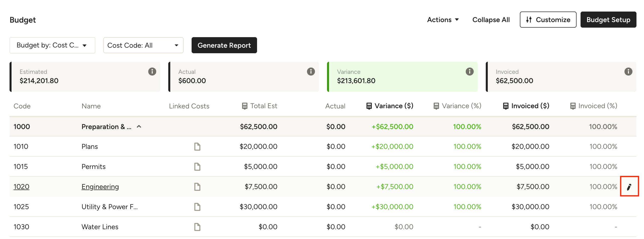The height and width of the screenshot is (239, 644).
Task: Collapse the Preparation category row
Action: (x=139, y=127)
